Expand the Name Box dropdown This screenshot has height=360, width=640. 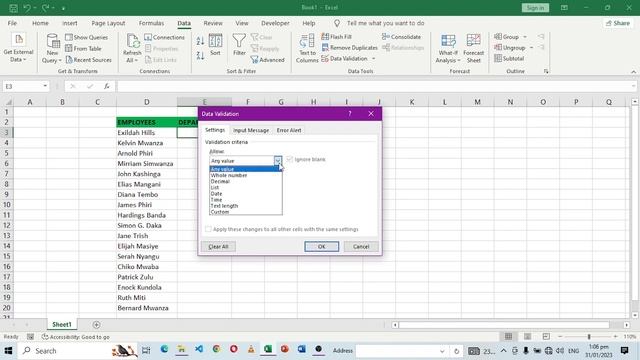click(45, 86)
